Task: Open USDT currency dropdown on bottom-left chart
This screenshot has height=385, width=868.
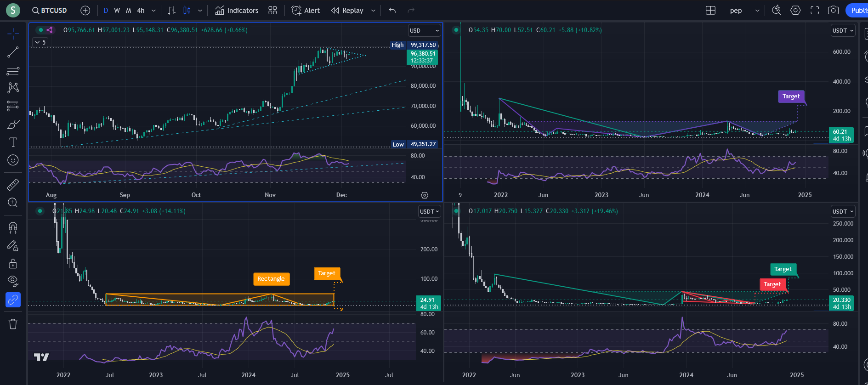Action: coord(429,211)
